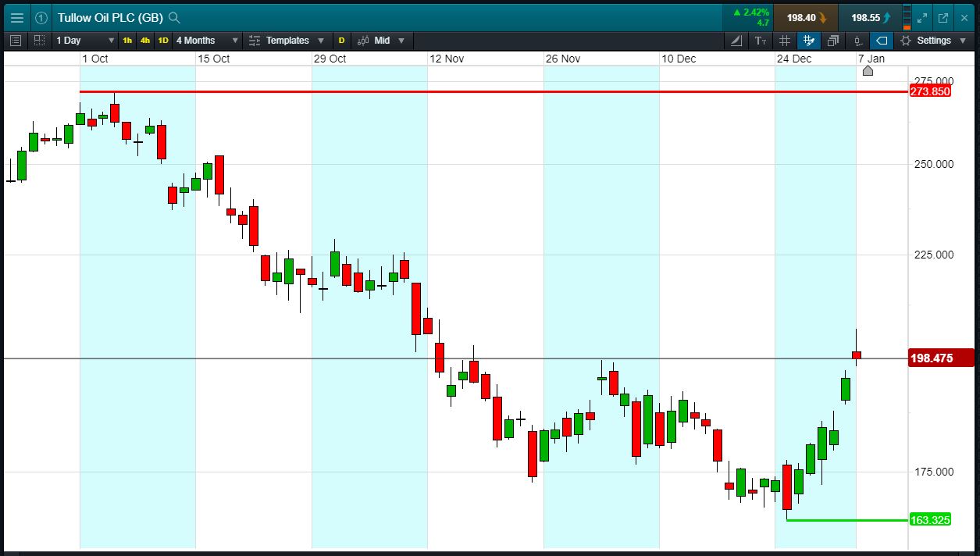Expand chart to full screen arrows icon
Image resolution: width=980 pixels, height=556 pixels.
coord(923,17)
